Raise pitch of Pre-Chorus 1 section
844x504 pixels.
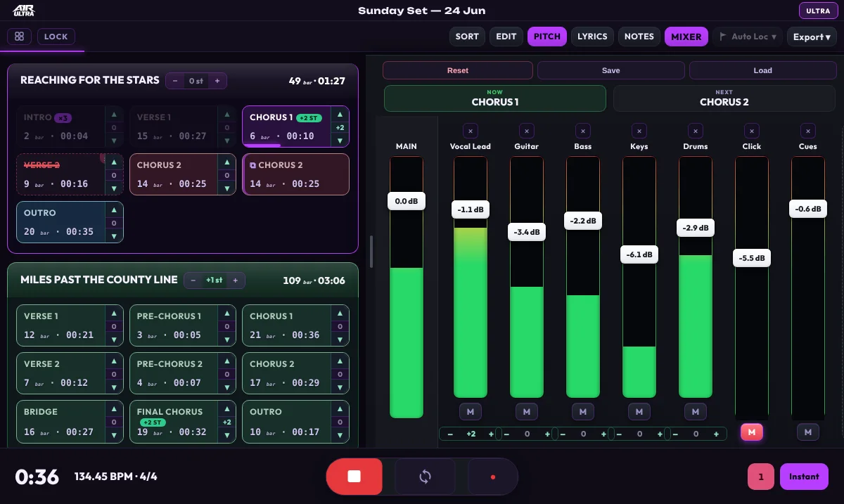[226, 314]
